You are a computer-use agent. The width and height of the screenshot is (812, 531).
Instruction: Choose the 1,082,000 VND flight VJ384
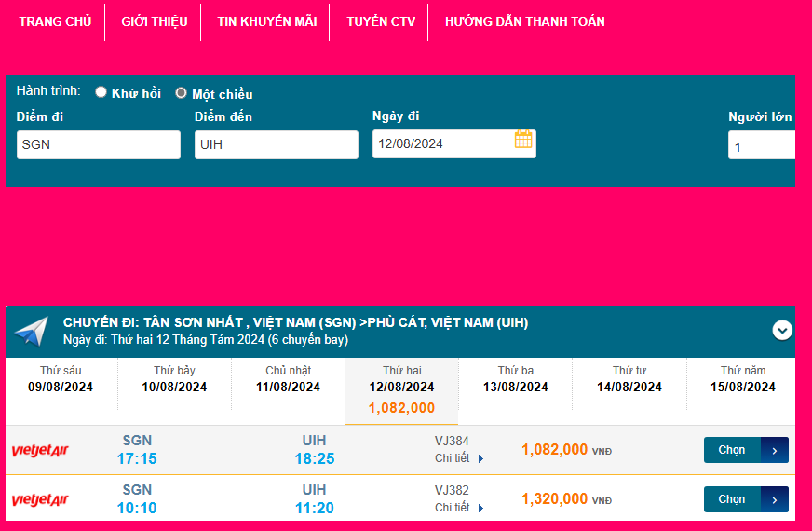pos(733,450)
